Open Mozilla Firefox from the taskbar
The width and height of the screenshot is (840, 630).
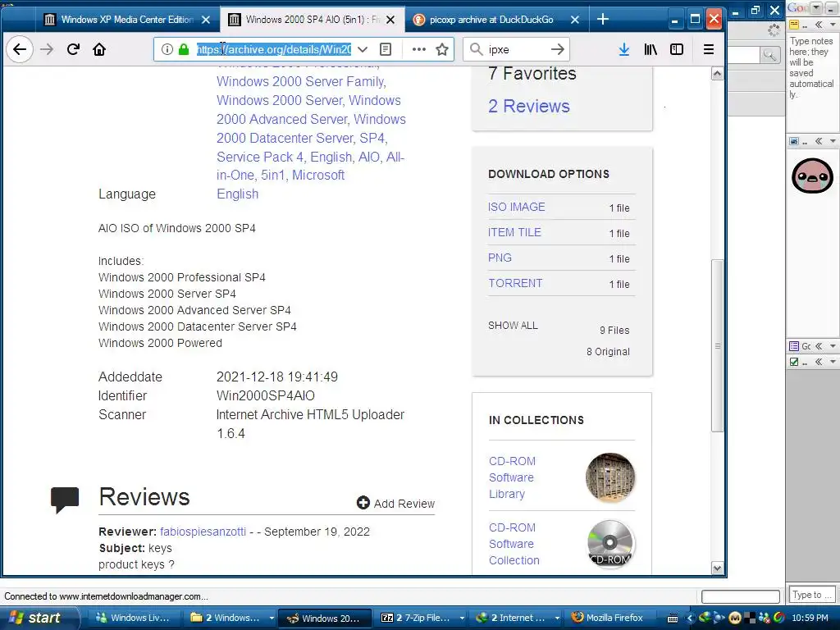click(x=607, y=618)
